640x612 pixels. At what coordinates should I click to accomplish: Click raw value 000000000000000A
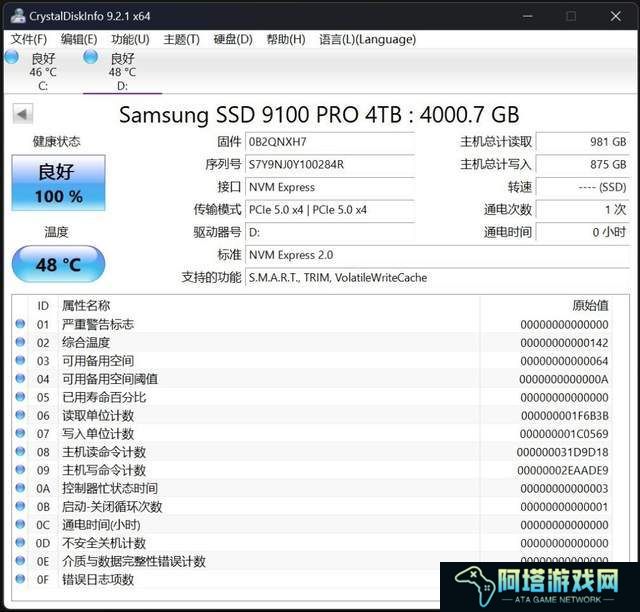[x=564, y=379]
